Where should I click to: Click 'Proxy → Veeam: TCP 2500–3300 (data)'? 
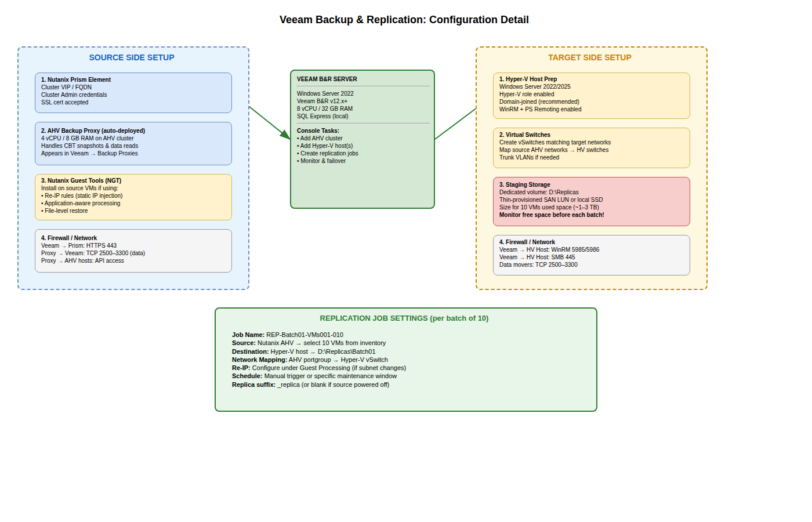93,253
